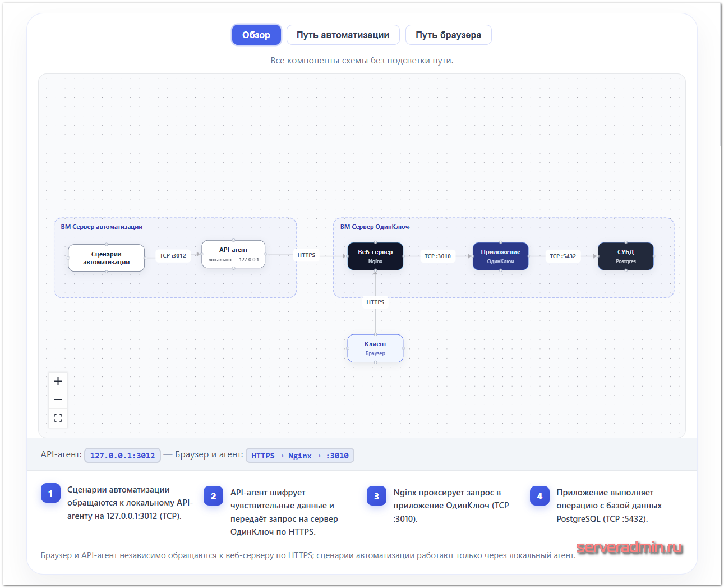This screenshot has width=724, height=588.
Task: Switch to the Обзор tab
Action: [x=256, y=35]
